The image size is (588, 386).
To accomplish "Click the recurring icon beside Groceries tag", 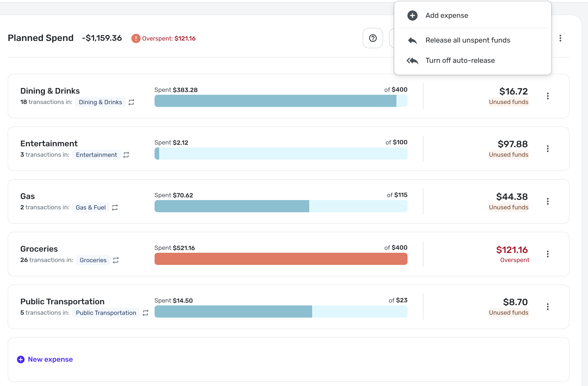I will pyautogui.click(x=116, y=260).
